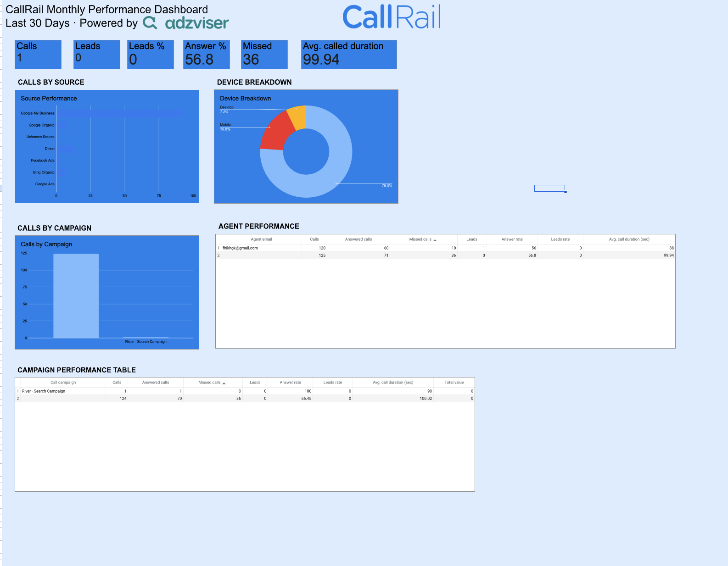Click the 76.0% donut chart label
728x566 pixels.
point(387,186)
